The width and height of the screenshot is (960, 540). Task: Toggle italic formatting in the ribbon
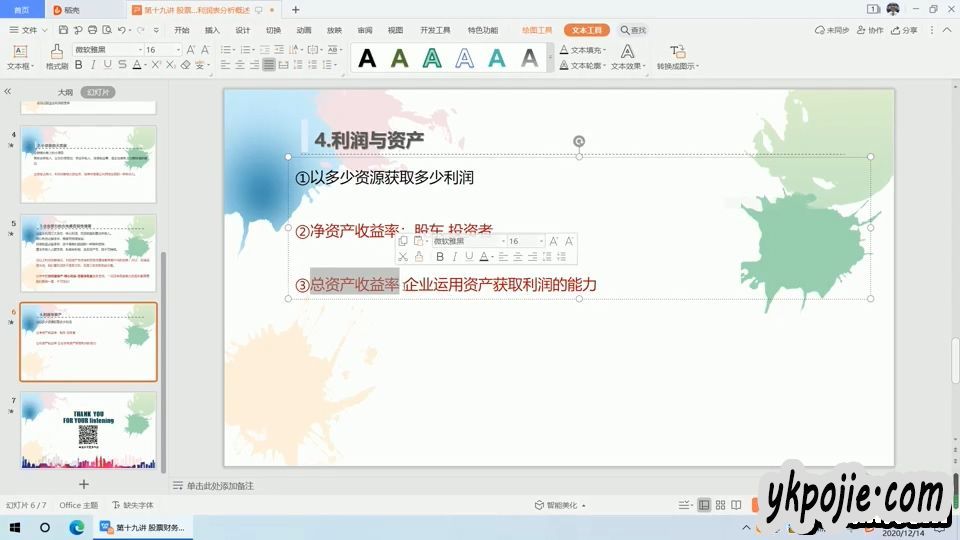pos(93,65)
